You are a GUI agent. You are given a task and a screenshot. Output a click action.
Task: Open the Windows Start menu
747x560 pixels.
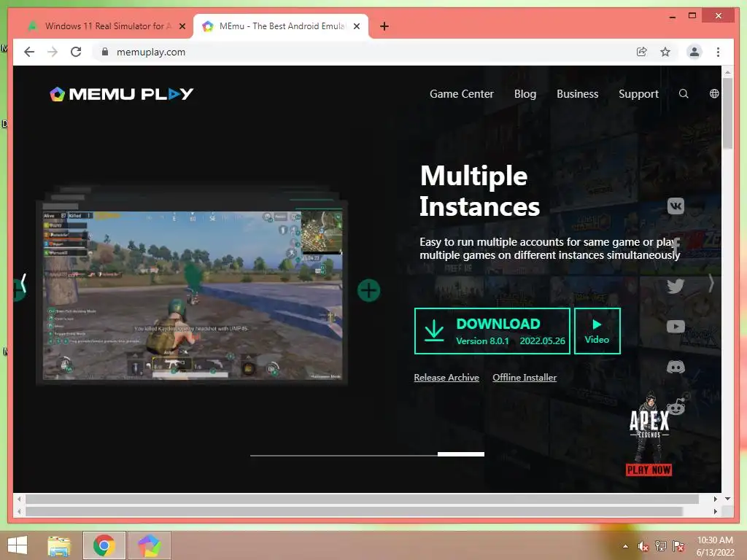(18, 545)
